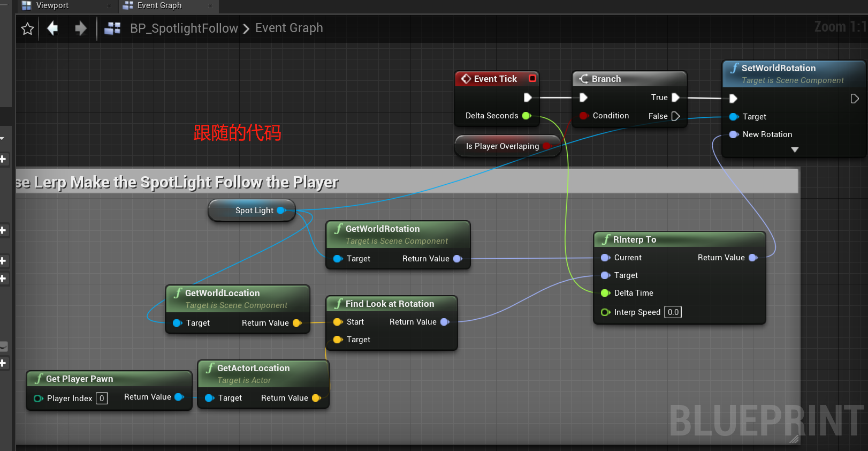This screenshot has width=868, height=451.
Task: Click BP_SpotlightFollow in the breadcrumb
Action: point(184,28)
